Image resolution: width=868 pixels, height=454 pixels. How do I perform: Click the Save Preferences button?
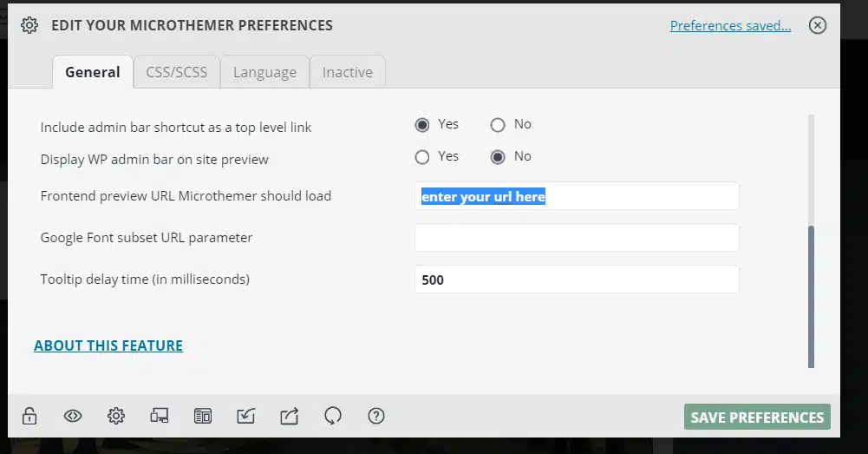click(x=756, y=417)
